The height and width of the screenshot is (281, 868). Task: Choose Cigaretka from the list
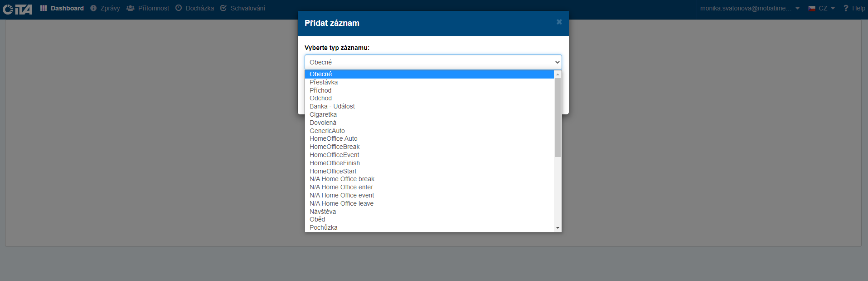click(323, 114)
